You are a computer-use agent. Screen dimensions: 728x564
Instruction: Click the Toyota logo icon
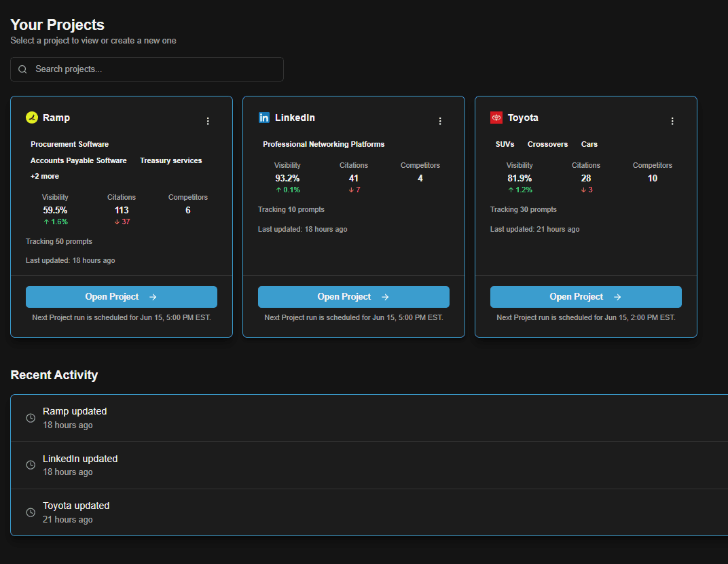click(x=496, y=118)
